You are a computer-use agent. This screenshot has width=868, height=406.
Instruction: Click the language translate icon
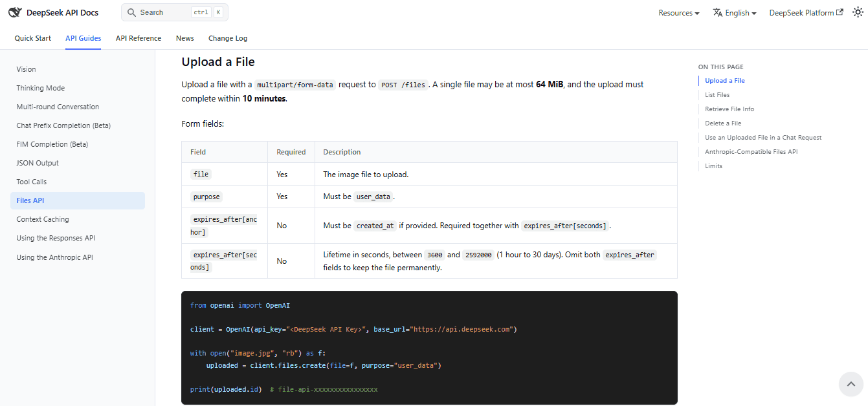click(718, 12)
